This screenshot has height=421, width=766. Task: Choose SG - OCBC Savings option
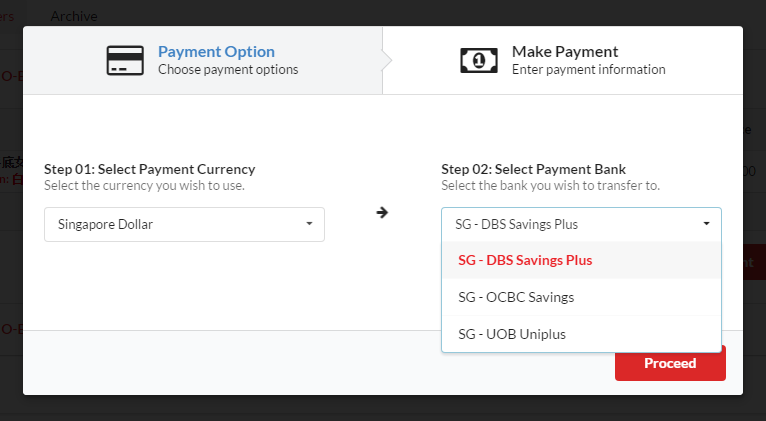581,297
